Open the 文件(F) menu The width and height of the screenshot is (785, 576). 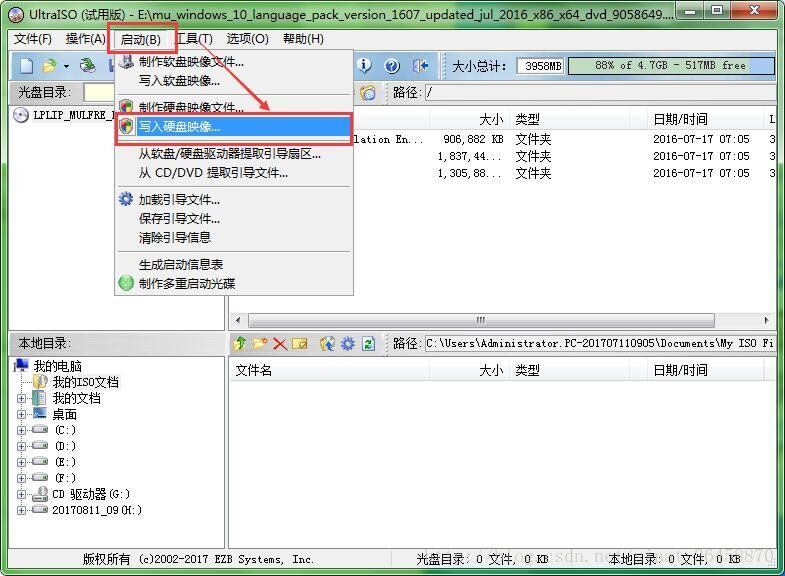[33, 39]
